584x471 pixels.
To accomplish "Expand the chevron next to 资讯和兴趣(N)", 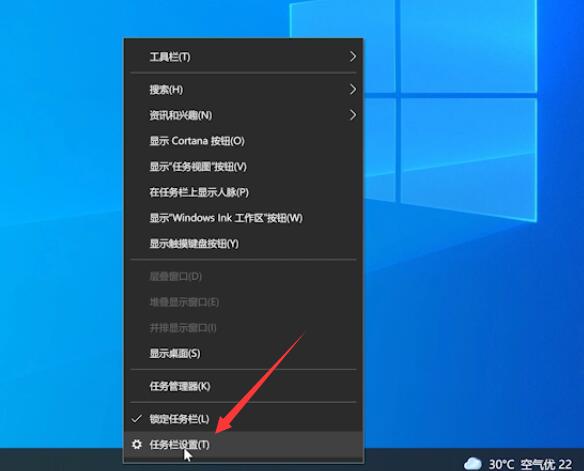I will click(352, 115).
